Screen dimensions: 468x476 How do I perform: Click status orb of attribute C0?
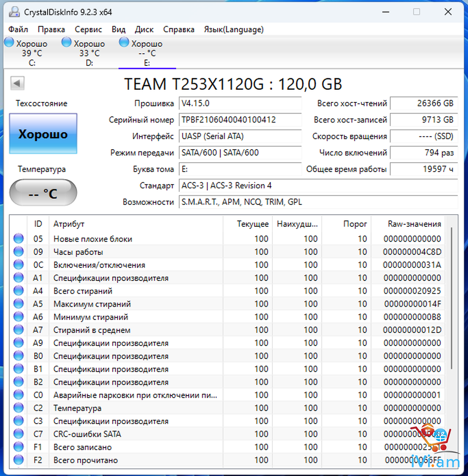19,395
